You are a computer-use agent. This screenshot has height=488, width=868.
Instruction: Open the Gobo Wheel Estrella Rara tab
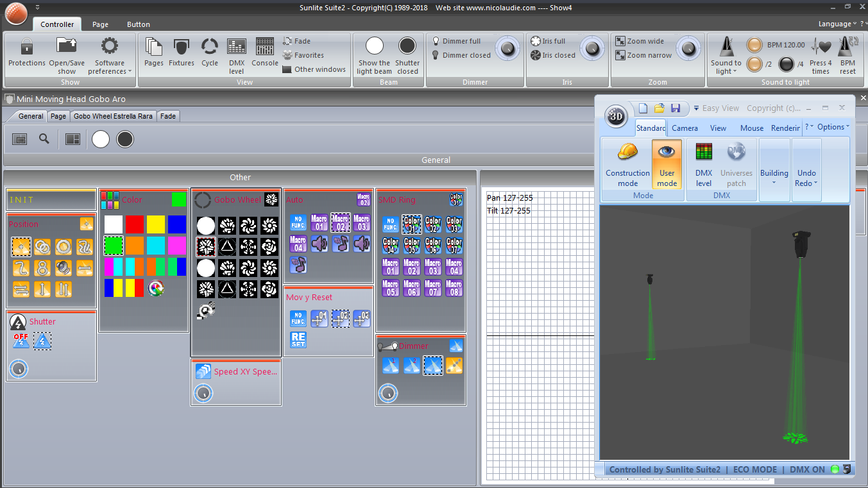pyautogui.click(x=113, y=116)
